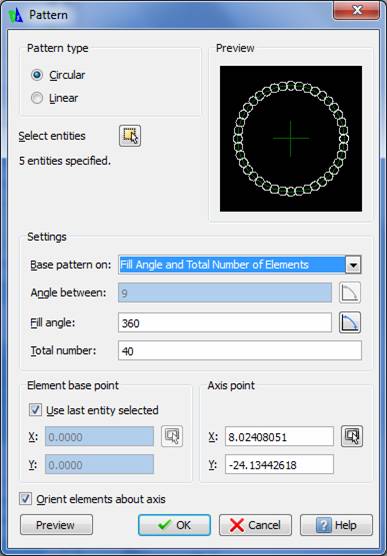Click the Element base point Y field
Viewport: 387px width, 556px height.
click(99, 465)
